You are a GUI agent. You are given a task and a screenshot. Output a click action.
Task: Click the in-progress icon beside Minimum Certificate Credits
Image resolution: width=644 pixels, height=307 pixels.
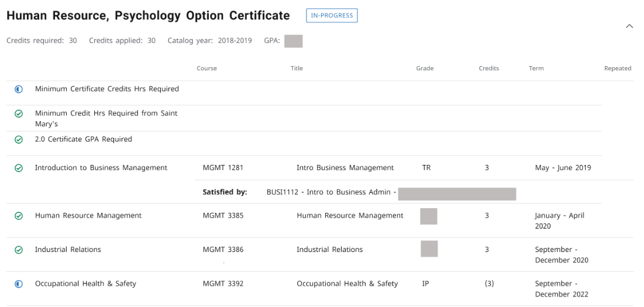coord(19,89)
